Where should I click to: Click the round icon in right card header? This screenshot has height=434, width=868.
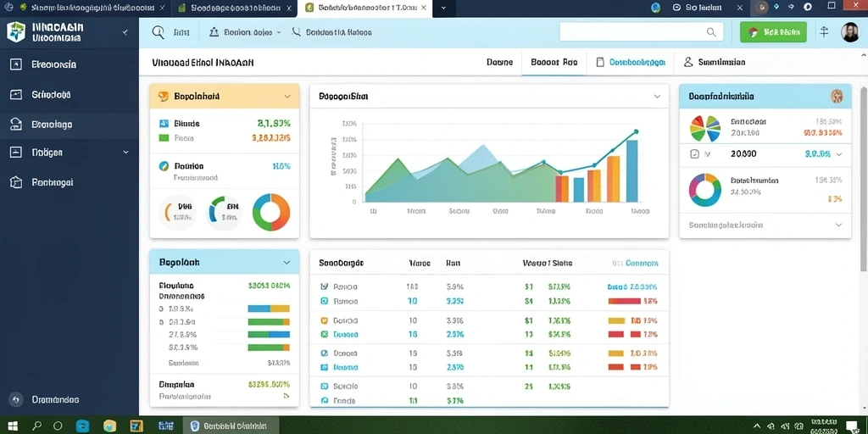pos(837,97)
